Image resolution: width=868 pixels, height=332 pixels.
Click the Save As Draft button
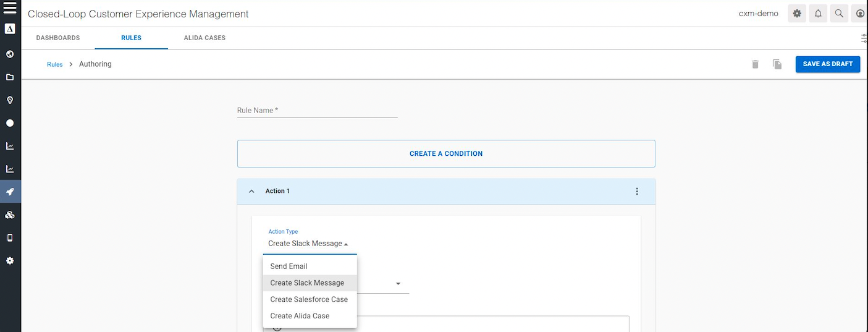tap(827, 64)
